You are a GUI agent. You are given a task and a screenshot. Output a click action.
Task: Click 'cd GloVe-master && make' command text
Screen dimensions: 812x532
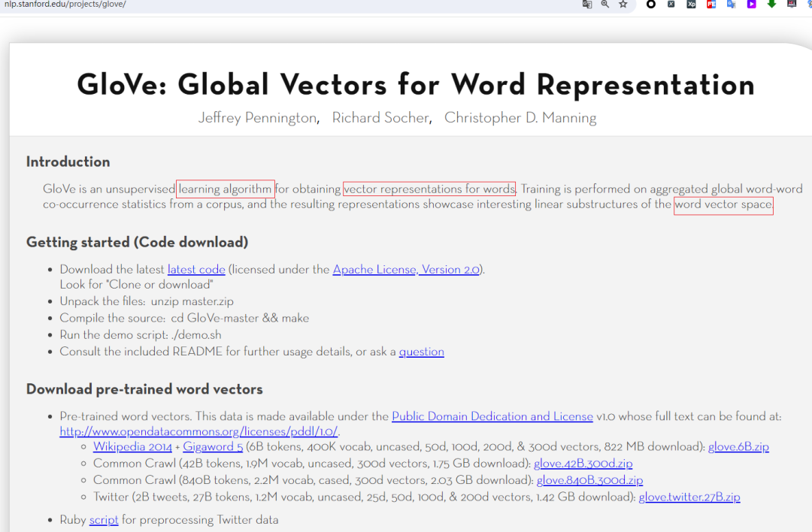click(240, 319)
